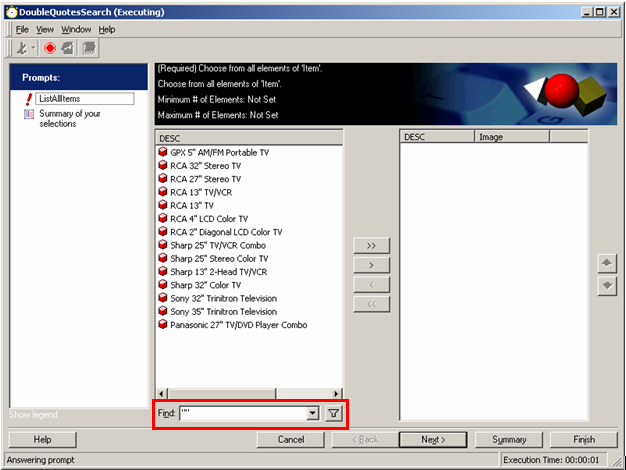Select RCA 13" TV/VCR item
This screenshot has width=626, height=470.
[x=201, y=192]
